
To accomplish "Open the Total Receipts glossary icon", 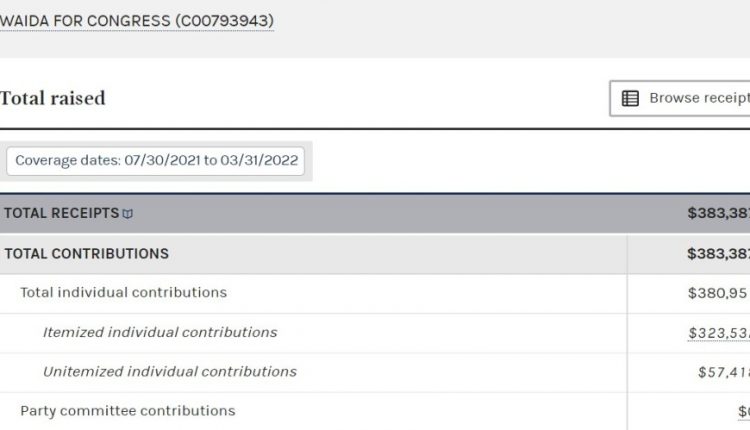I will (128, 214).
